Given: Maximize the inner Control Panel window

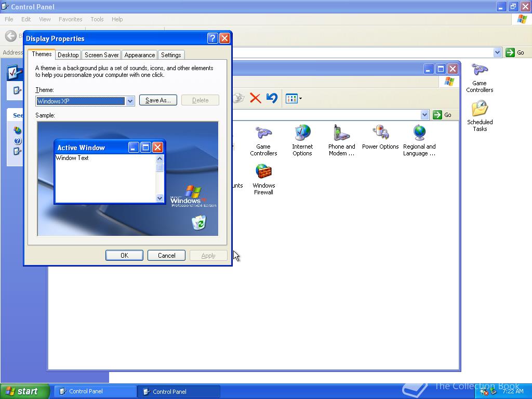Looking at the screenshot, I should 441,69.
